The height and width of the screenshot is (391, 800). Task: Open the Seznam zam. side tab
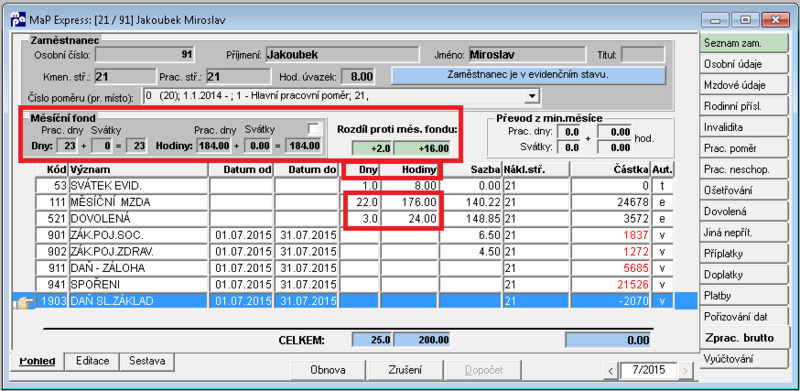click(x=743, y=43)
